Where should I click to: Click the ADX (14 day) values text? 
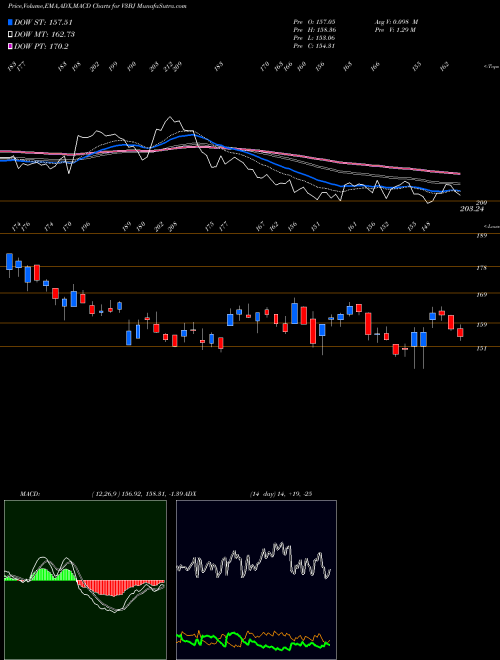click(280, 494)
